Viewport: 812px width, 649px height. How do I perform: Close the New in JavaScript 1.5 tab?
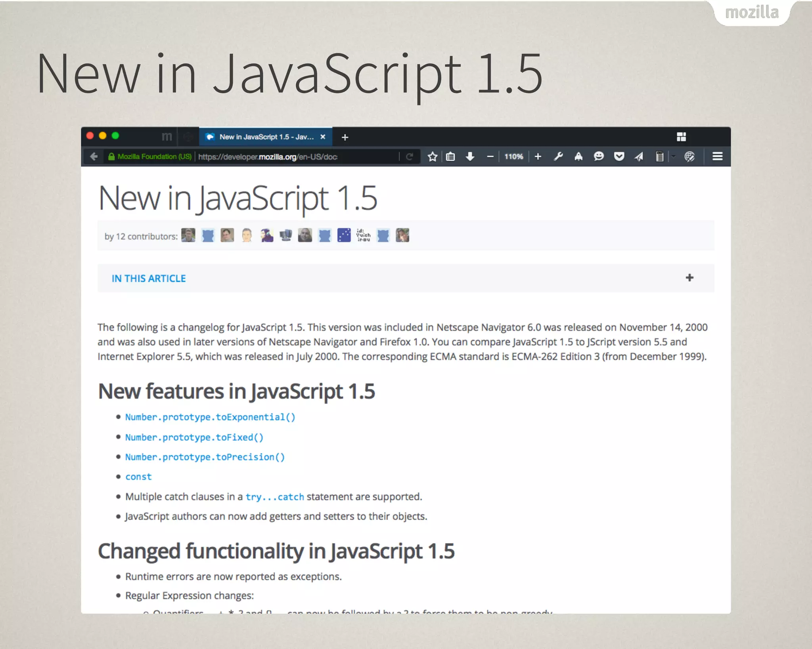(323, 137)
